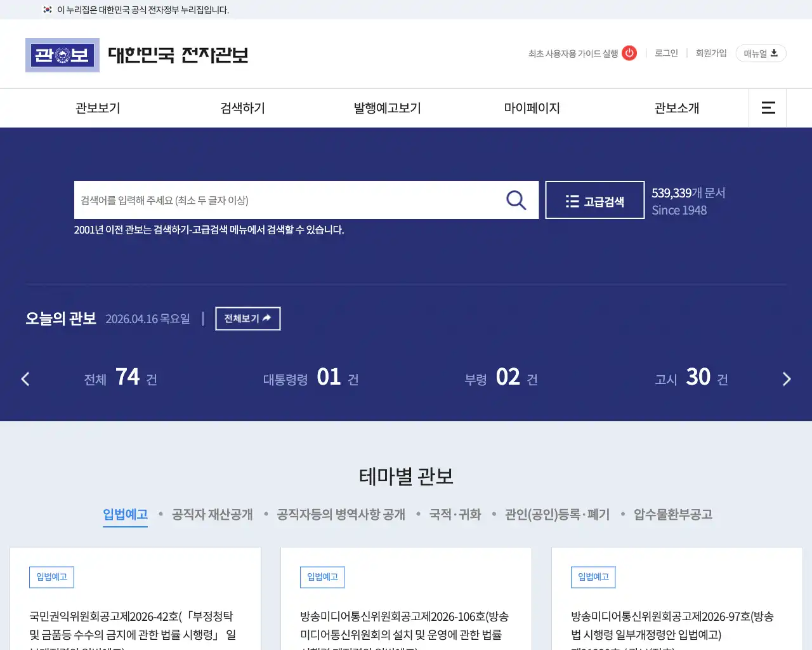Click the 관보 logo emblem
This screenshot has width=812, height=650.
tap(62, 55)
